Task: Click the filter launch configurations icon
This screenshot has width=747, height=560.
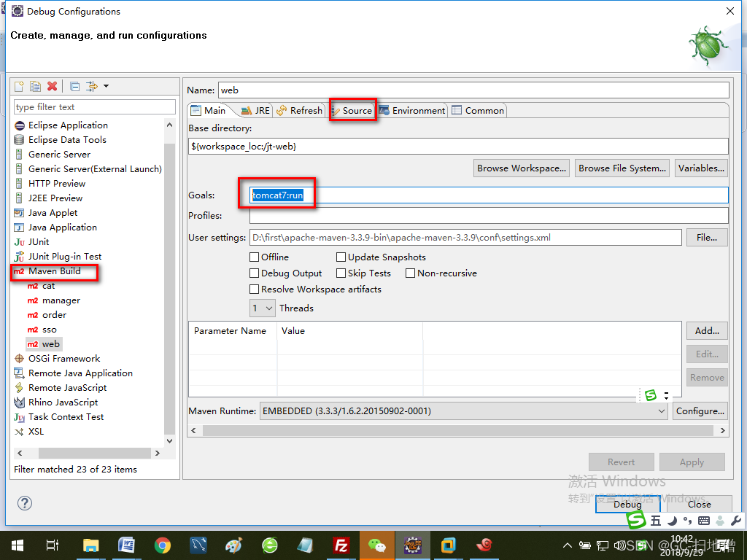Action: (x=91, y=86)
